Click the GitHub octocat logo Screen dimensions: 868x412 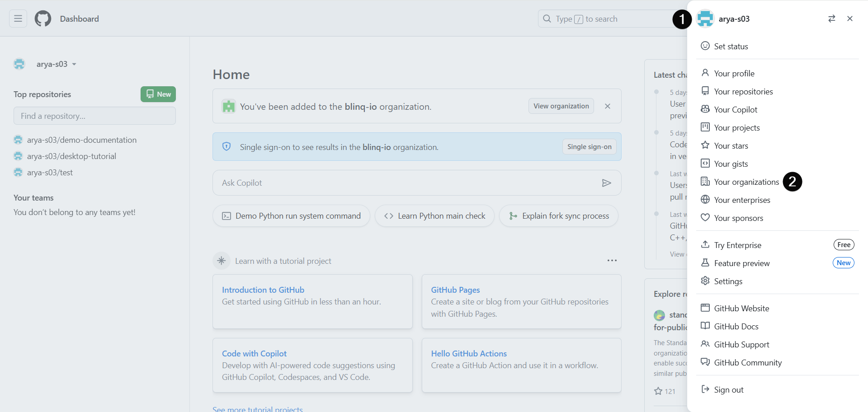click(42, 19)
